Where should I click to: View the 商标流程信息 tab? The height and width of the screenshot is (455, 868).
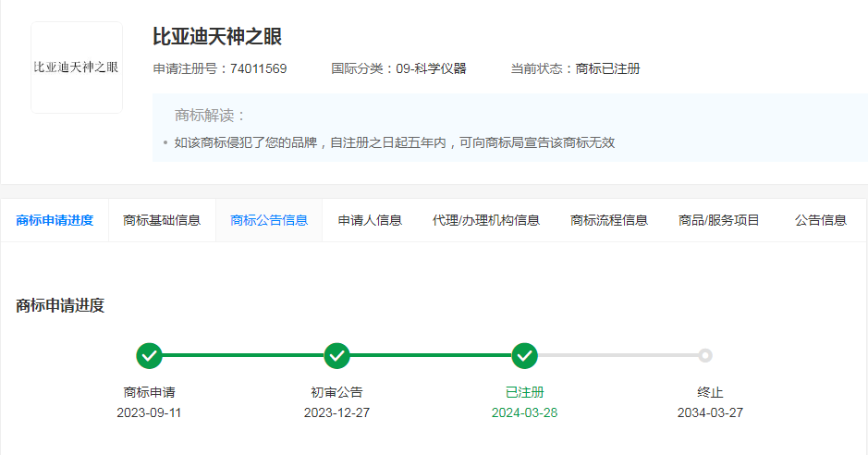coord(609,220)
